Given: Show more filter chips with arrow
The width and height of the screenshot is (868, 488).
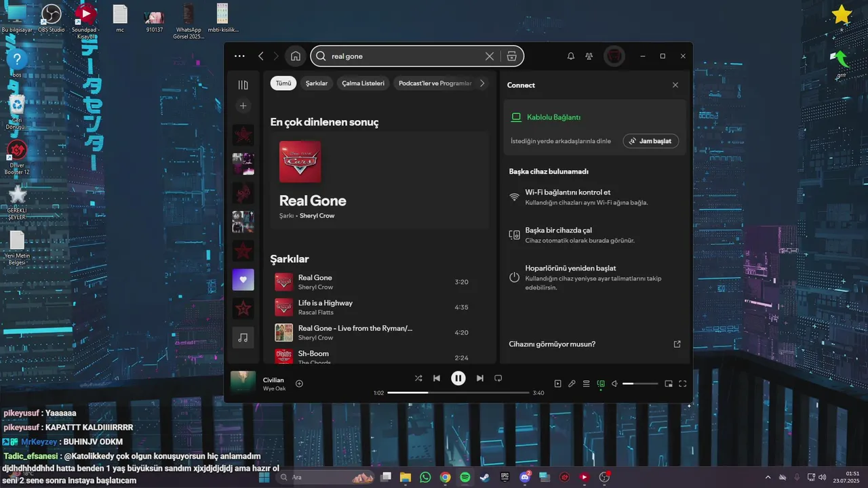Looking at the screenshot, I should pos(482,83).
